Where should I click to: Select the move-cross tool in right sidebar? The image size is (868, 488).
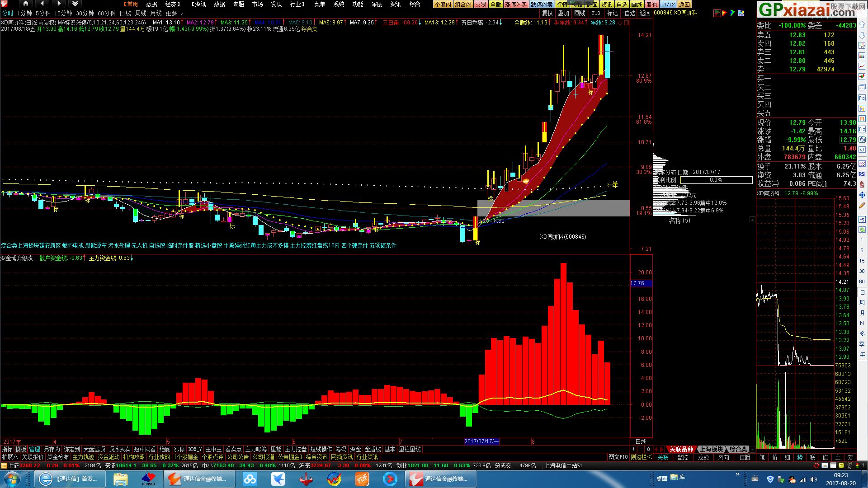coord(862,195)
